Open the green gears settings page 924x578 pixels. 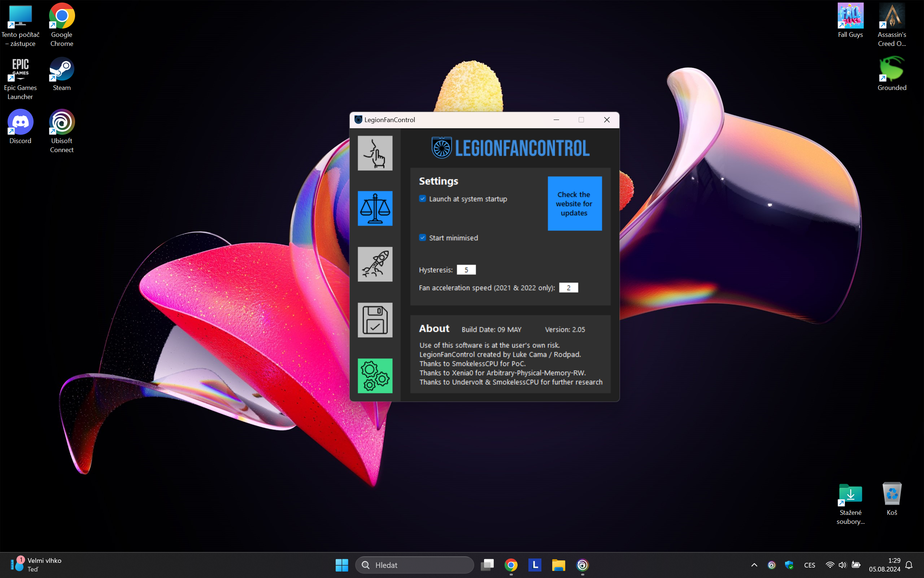point(375,376)
